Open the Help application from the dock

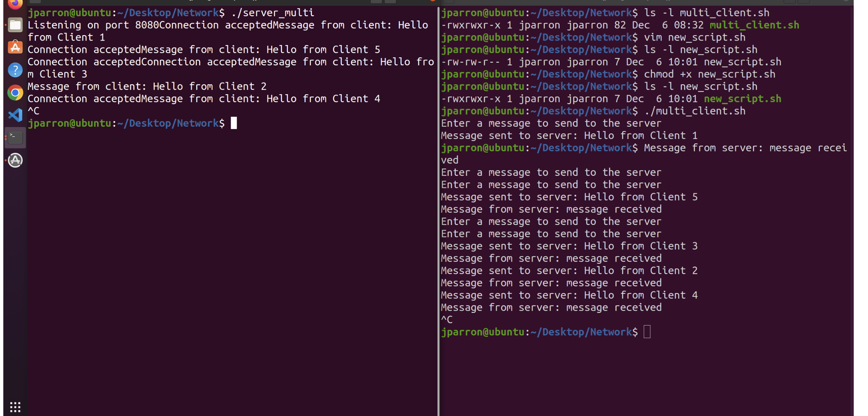[x=15, y=70]
